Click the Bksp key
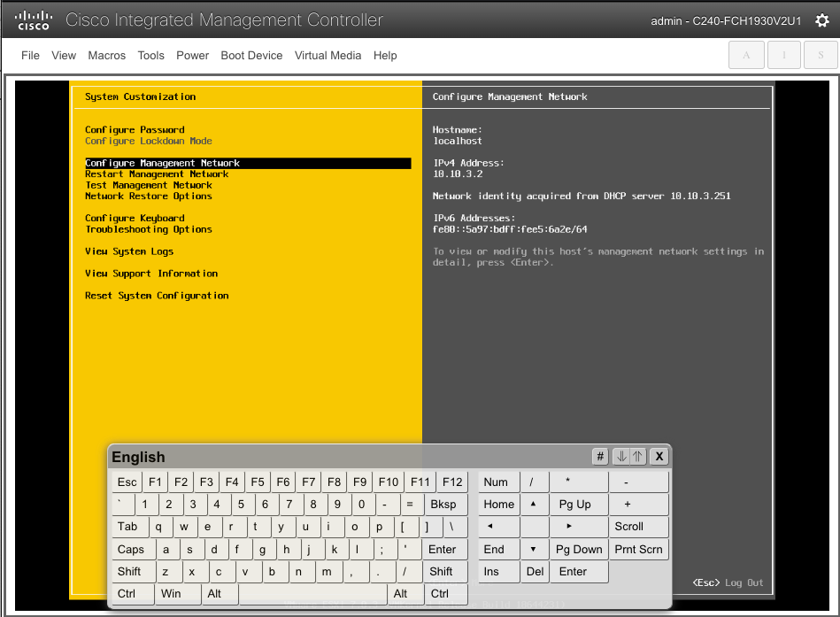The image size is (840, 617). click(446, 504)
